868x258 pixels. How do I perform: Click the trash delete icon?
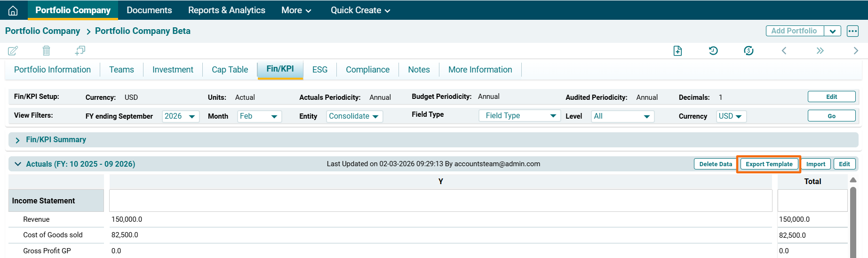[x=46, y=50]
